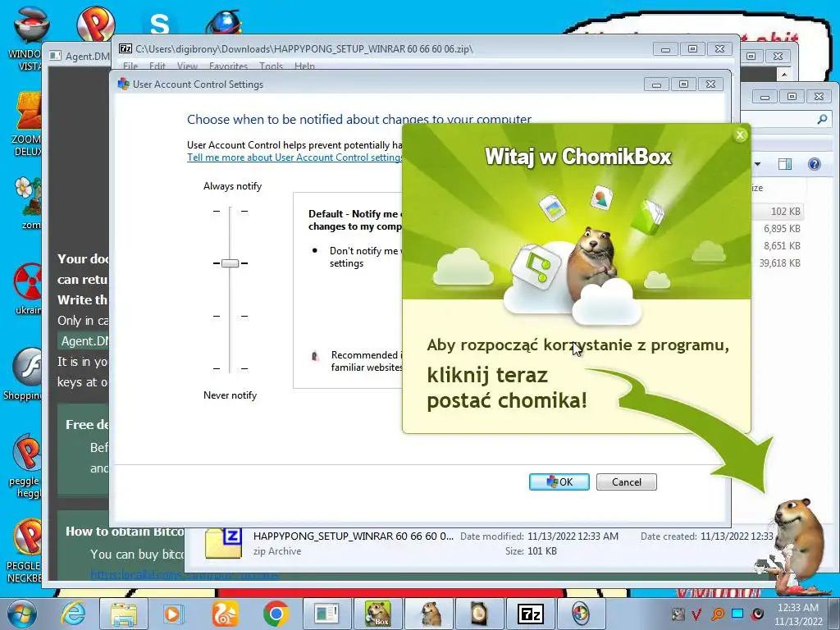This screenshot has height=630, width=840.
Task: Open the 7-Zip Tools menu
Action: point(271,66)
